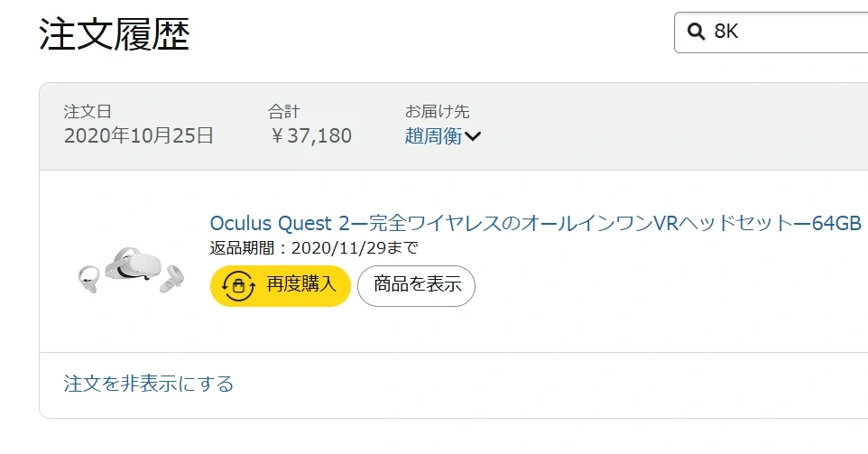Click the white VR headset in the product image
Viewport: 868px width, 454px height.
(134, 265)
